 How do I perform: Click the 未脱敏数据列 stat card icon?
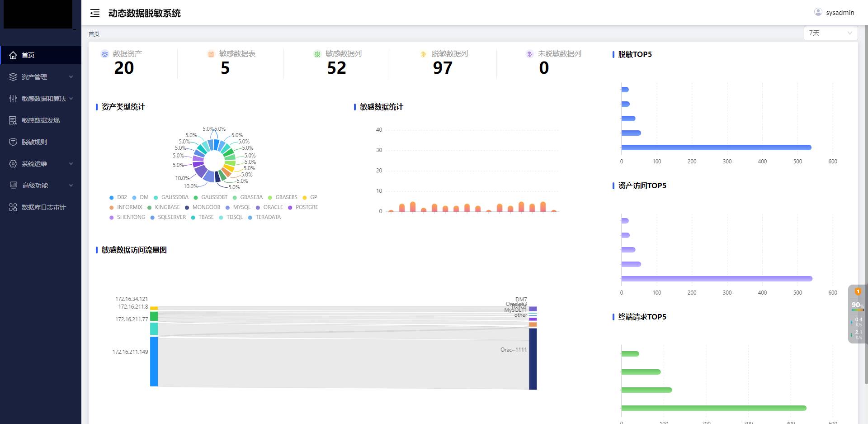point(530,54)
